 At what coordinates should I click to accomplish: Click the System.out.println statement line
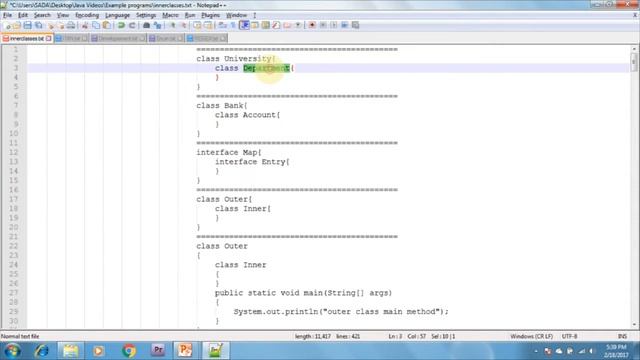click(341, 311)
